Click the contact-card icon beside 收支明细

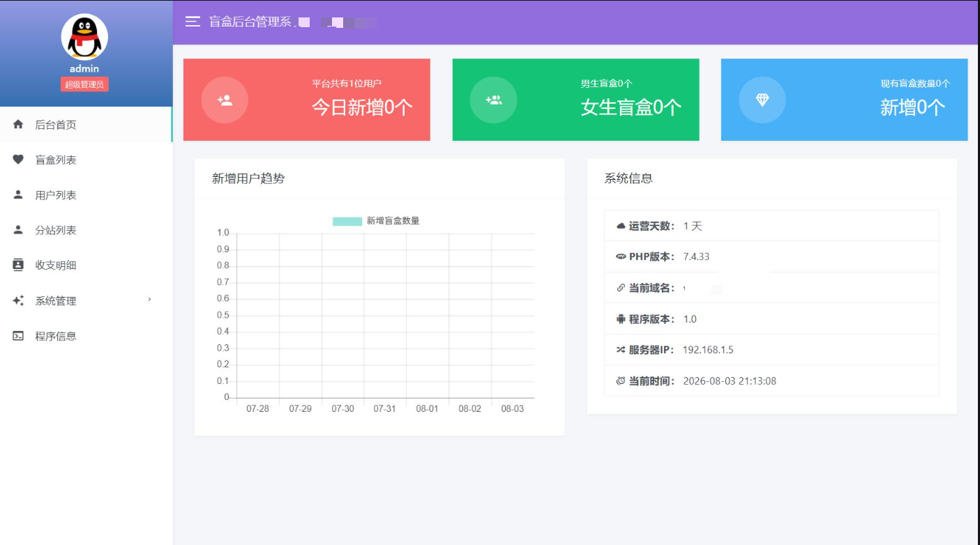19,265
